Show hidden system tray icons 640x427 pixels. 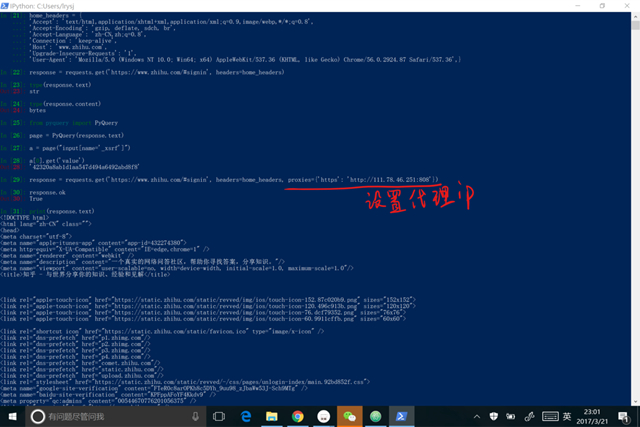pyautogui.click(x=476, y=417)
